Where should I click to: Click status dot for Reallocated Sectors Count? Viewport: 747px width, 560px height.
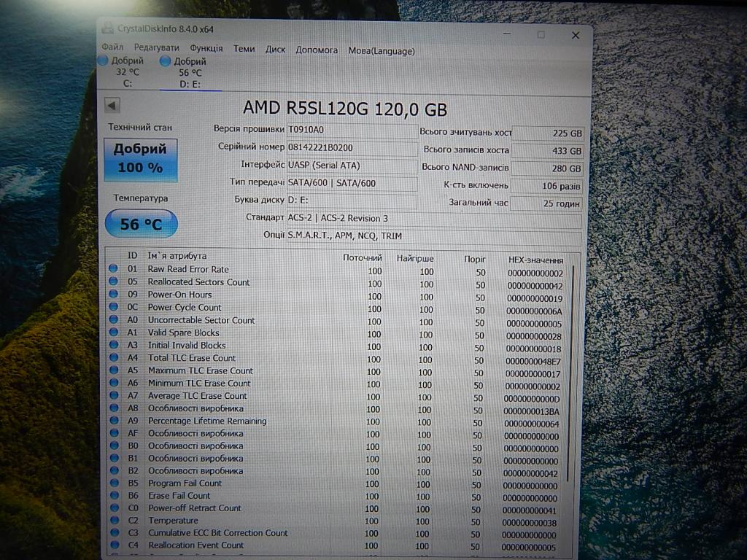click(113, 281)
